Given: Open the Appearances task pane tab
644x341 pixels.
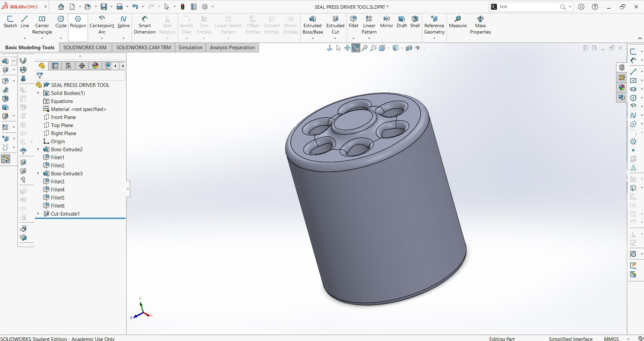Looking at the screenshot, I should (622, 88).
